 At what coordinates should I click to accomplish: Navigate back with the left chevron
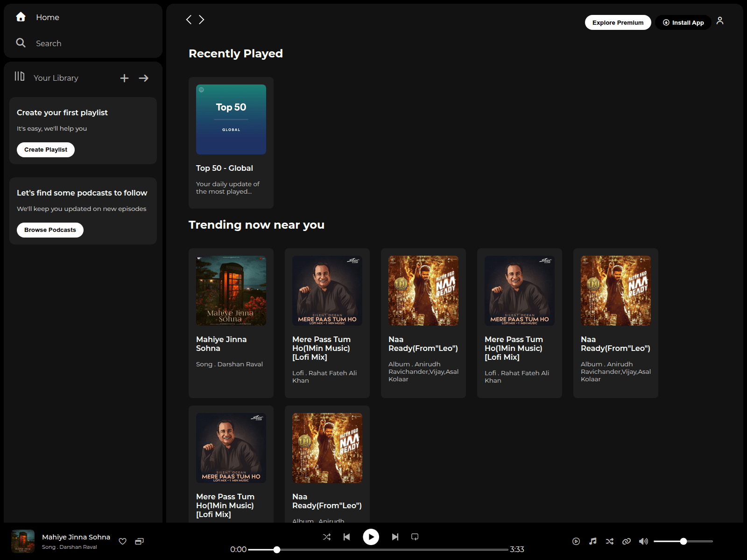[189, 20]
